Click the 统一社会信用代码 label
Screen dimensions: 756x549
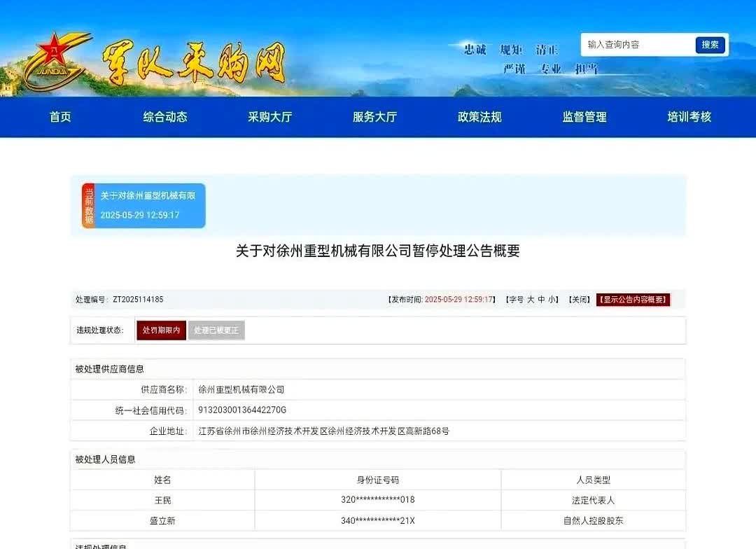click(151, 410)
